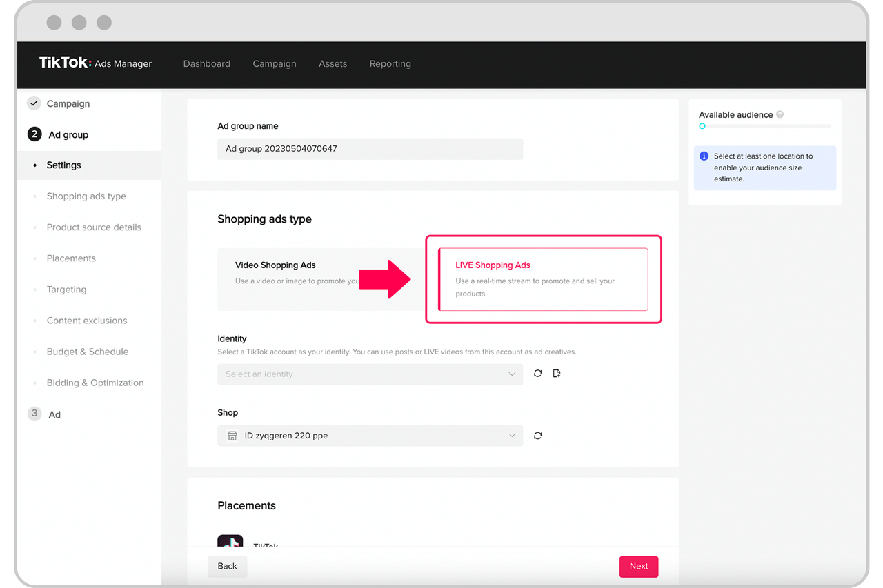Click the completed Campaign step checkmark
Screen dimensions: 883x588
[34, 103]
